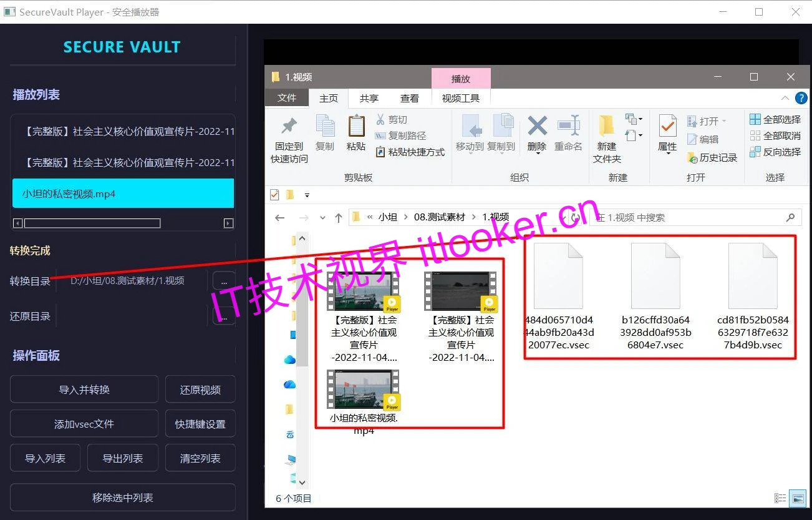The width and height of the screenshot is (812, 520).
Task: Open the 播放 video tools tab
Action: pos(461,77)
